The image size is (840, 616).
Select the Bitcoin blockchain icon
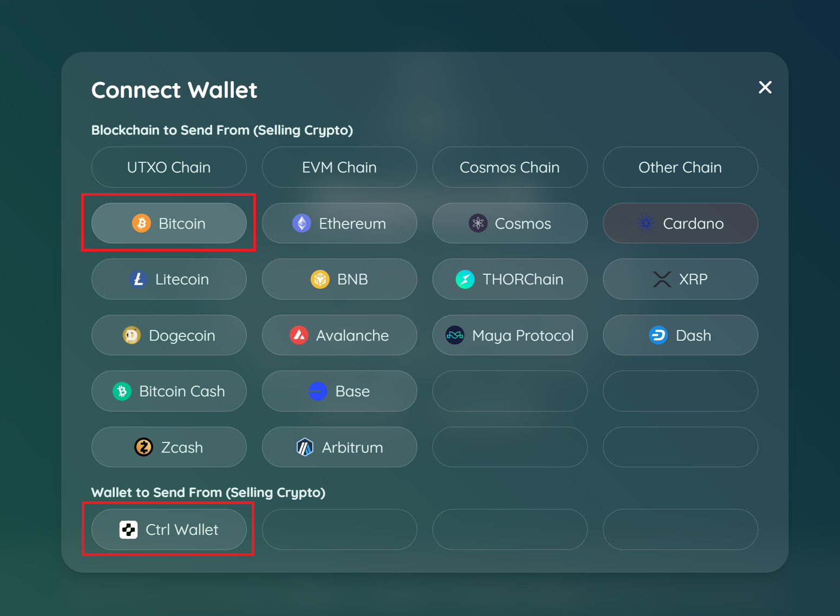point(141,223)
